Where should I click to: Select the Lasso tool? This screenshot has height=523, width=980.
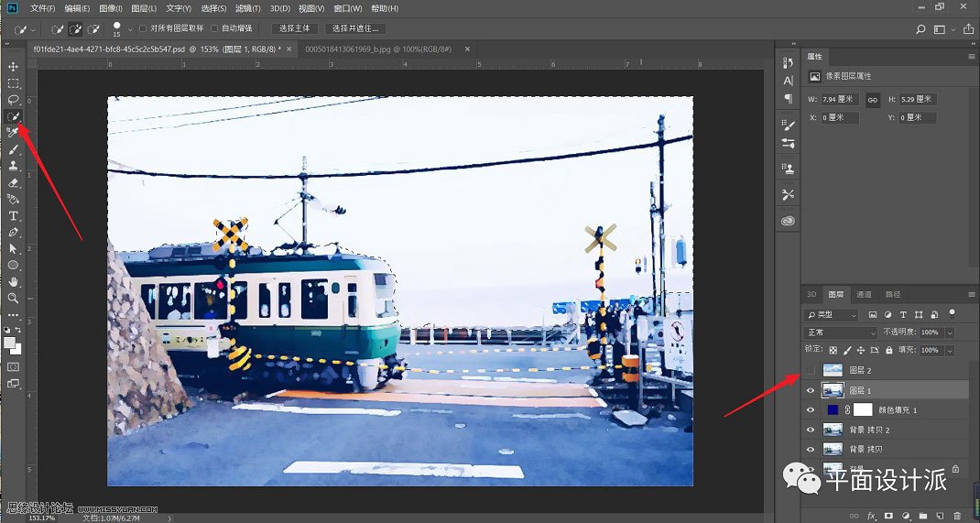[x=13, y=100]
